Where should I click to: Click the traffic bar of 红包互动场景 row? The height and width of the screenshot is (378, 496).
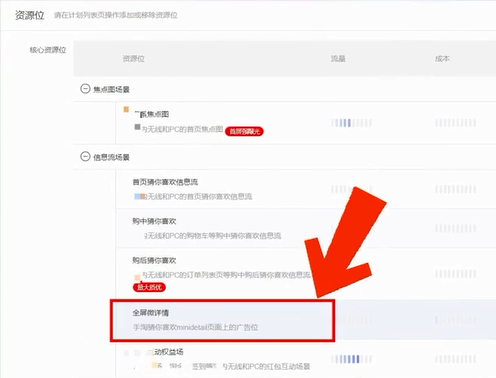(351, 359)
